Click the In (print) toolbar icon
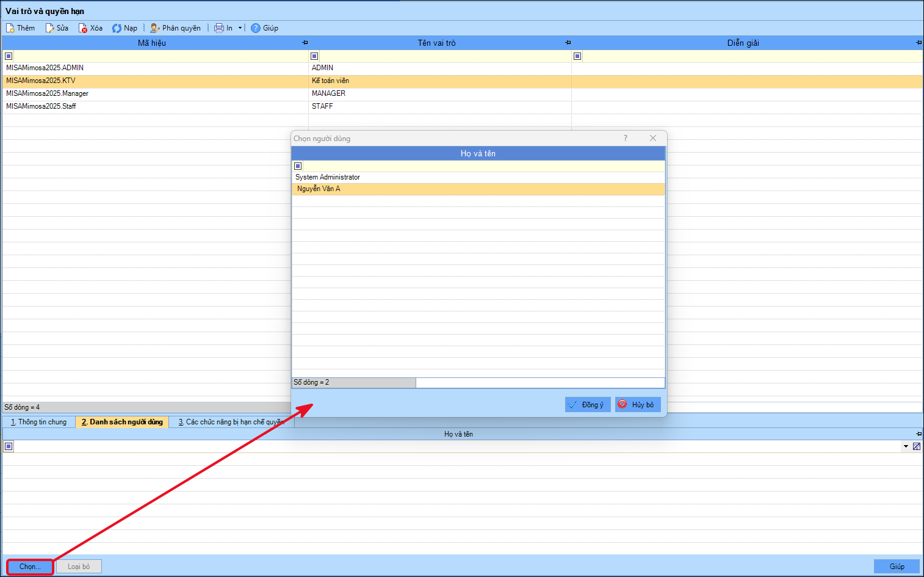This screenshot has width=924, height=577. click(x=219, y=28)
